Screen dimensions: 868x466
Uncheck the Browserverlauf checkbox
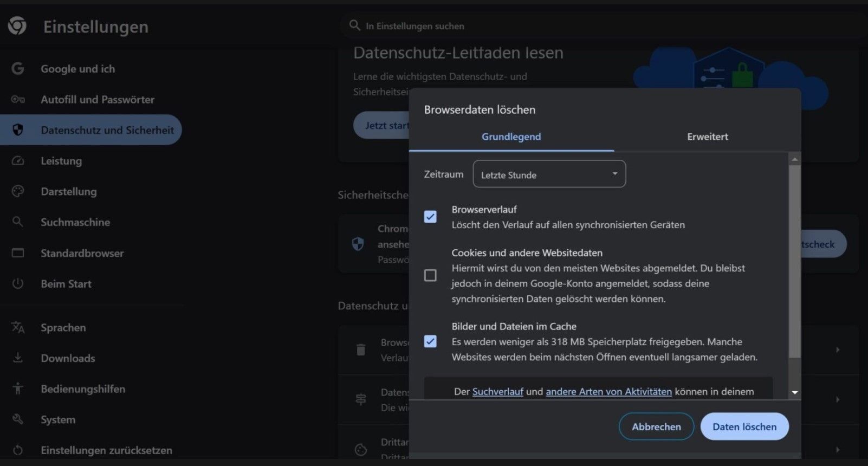(x=430, y=217)
